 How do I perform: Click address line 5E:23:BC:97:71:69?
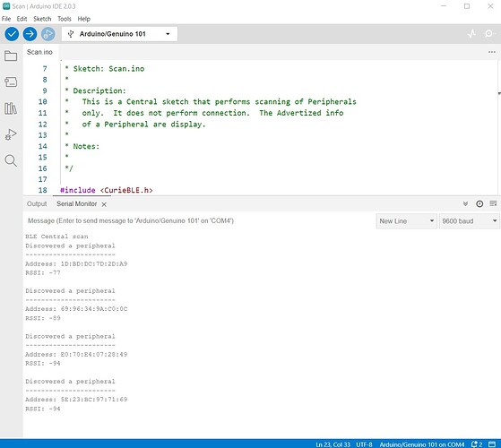[x=76, y=400]
